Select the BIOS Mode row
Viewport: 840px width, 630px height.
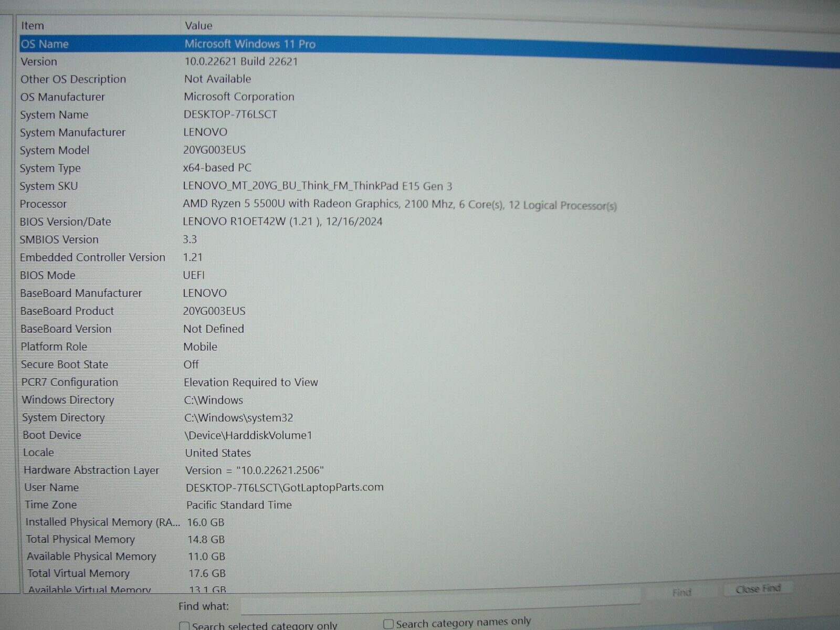tap(428, 275)
